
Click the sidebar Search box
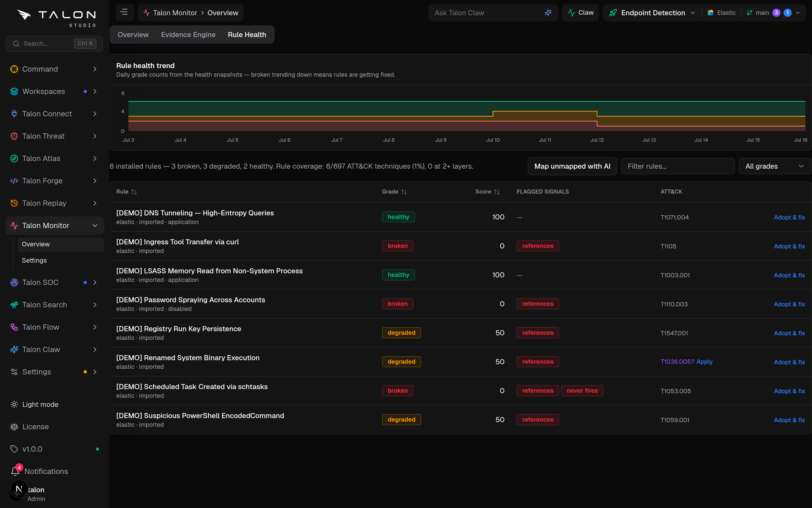[54, 44]
